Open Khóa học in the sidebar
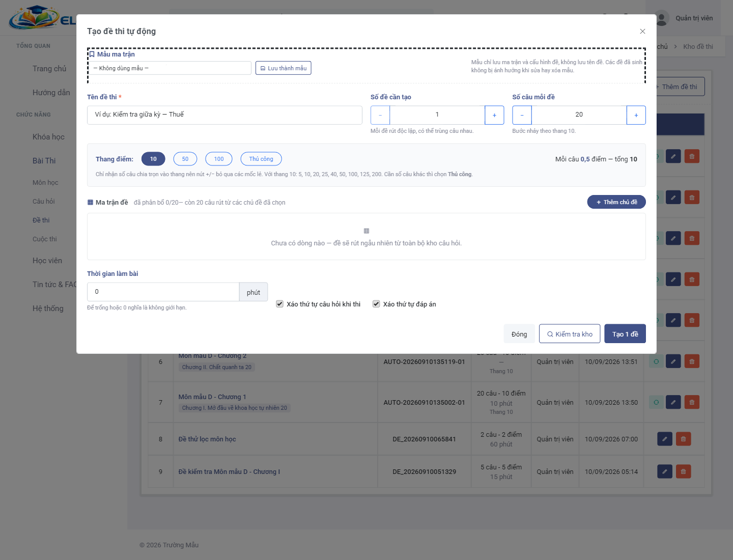 [x=48, y=137]
